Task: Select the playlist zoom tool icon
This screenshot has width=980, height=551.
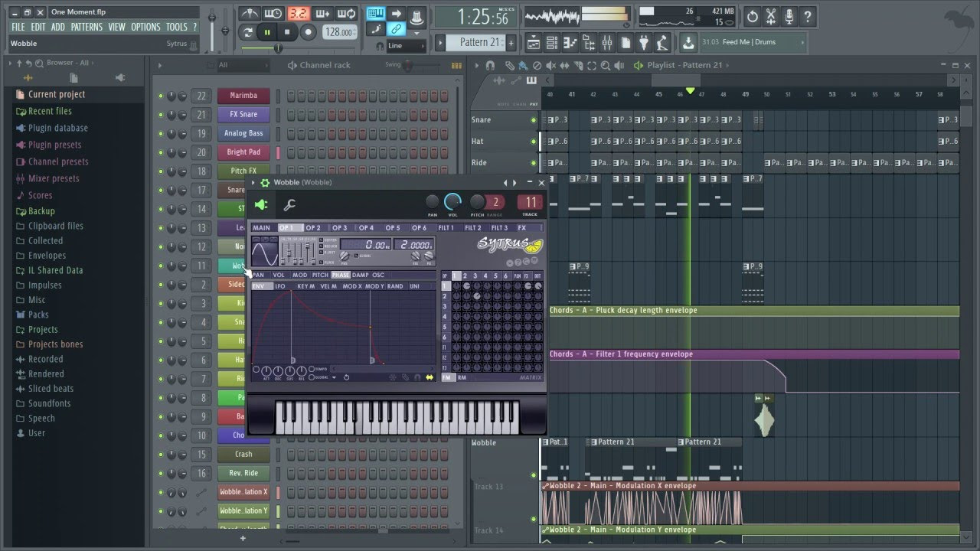Action: [x=605, y=66]
